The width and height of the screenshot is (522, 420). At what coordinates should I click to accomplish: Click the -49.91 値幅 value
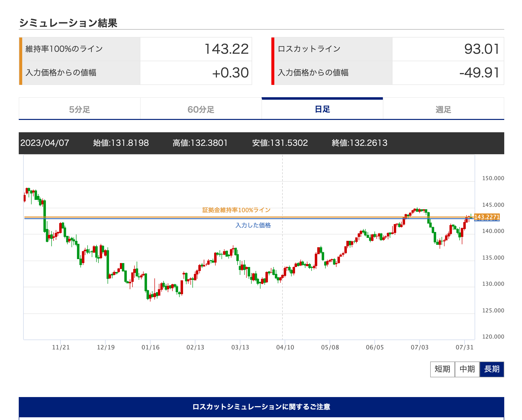click(479, 73)
